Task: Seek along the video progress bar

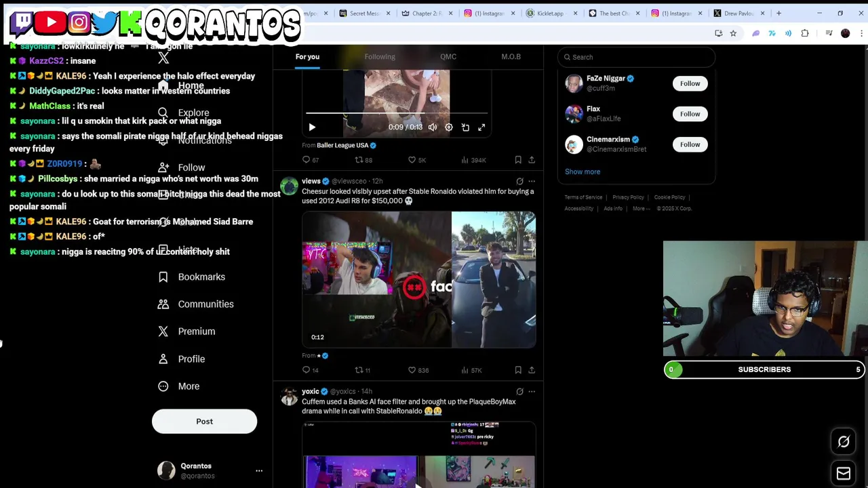Action: click(397, 113)
